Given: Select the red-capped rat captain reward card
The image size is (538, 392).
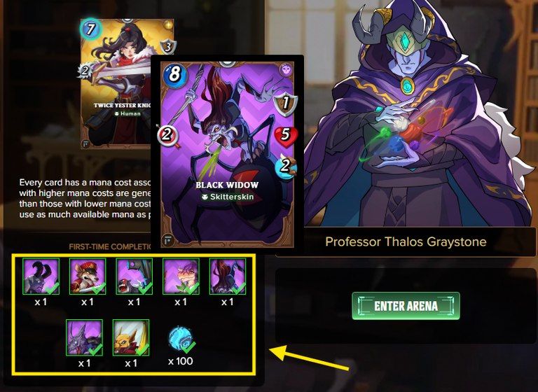Looking at the screenshot, I should coord(88,276).
